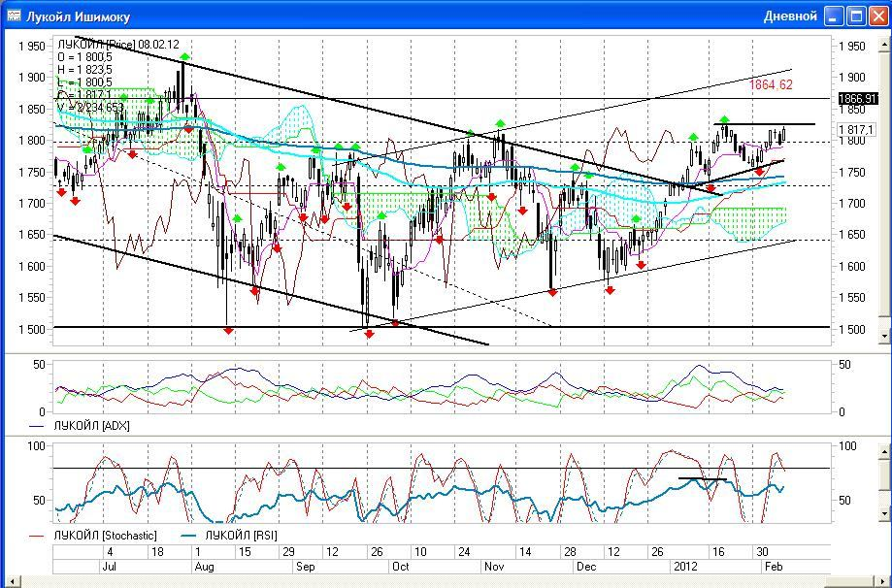Viewport: 892px width, 588px height.
Task: Click 1 900 on the right price scale
Action: pyautogui.click(x=852, y=78)
